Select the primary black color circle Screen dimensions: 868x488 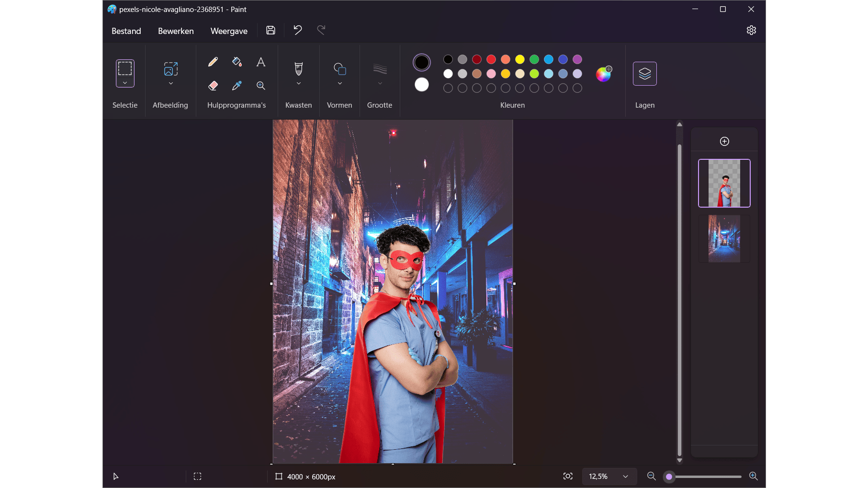point(422,62)
